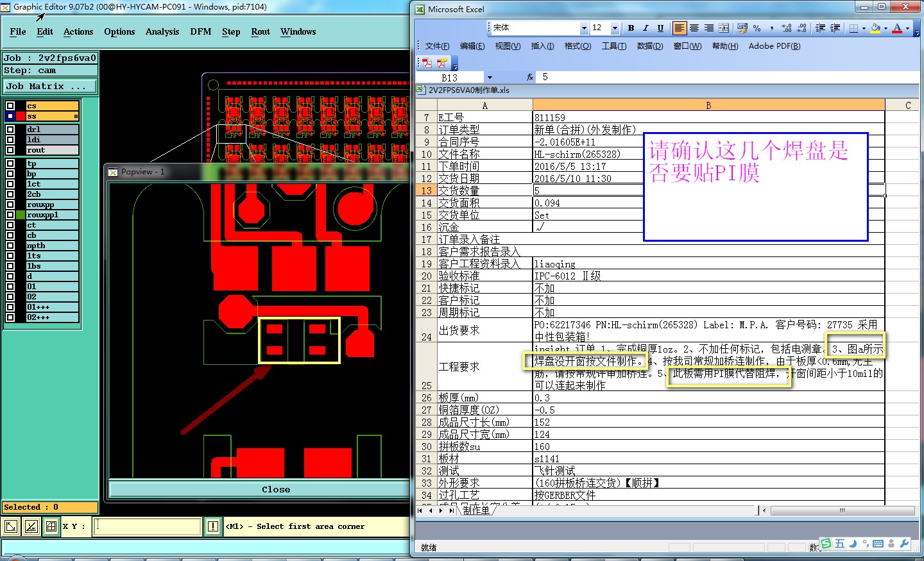
Task: Apply percent style to the cell
Action: click(757, 28)
